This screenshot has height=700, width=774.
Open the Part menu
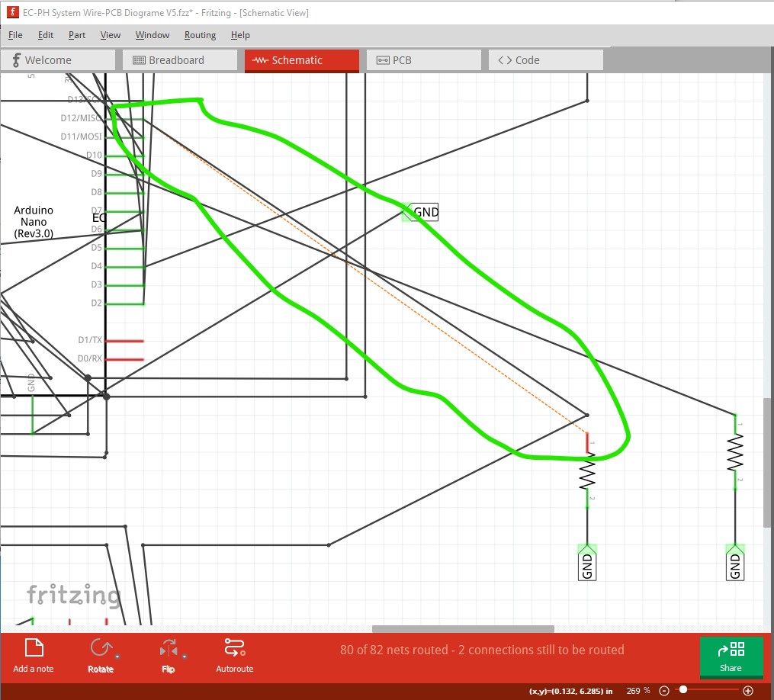tap(76, 34)
